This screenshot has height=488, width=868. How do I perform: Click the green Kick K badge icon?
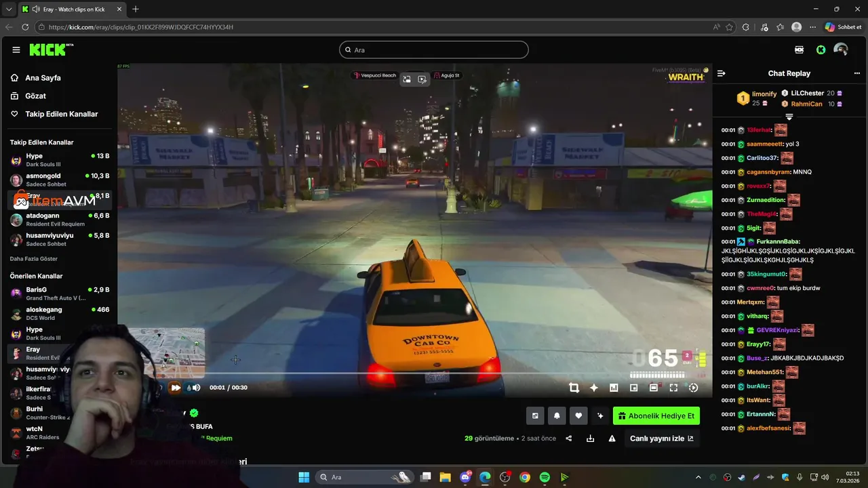pos(821,49)
